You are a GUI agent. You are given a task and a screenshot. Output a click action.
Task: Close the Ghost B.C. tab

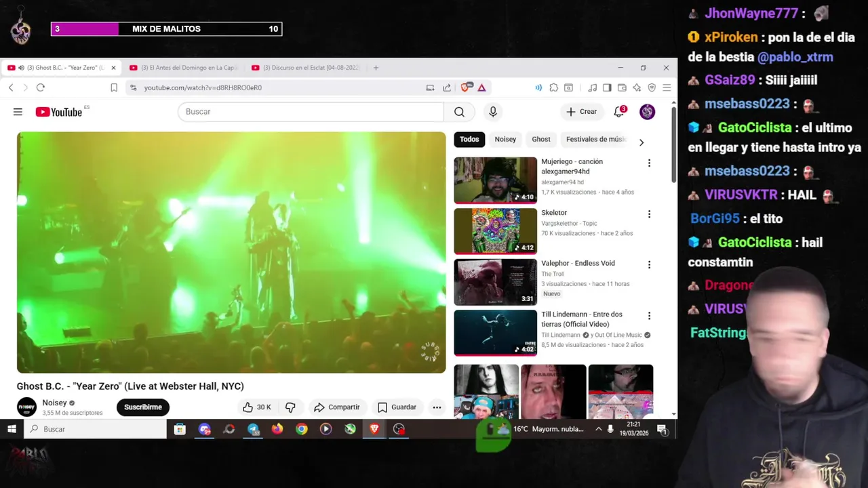pos(113,68)
